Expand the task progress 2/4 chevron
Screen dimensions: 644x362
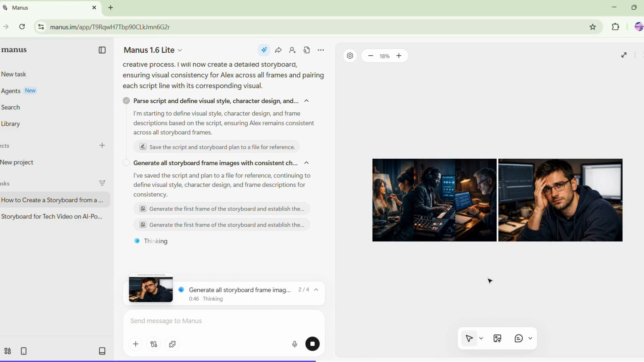point(316,290)
